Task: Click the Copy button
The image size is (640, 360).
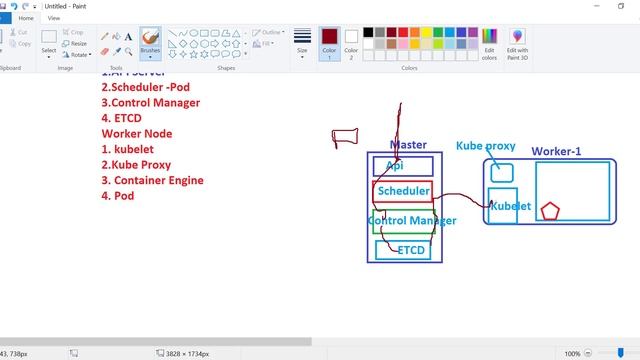Action: [20, 43]
